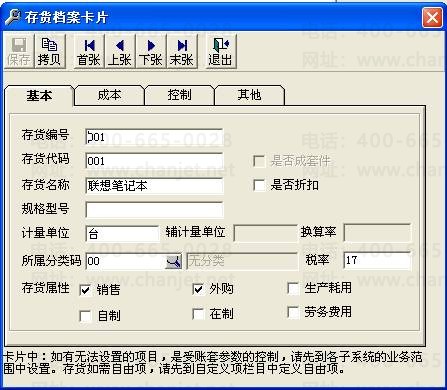The height and width of the screenshot is (390, 447).
Task: Uncheck the 外购 attribute checkbox
Action: coord(198,289)
